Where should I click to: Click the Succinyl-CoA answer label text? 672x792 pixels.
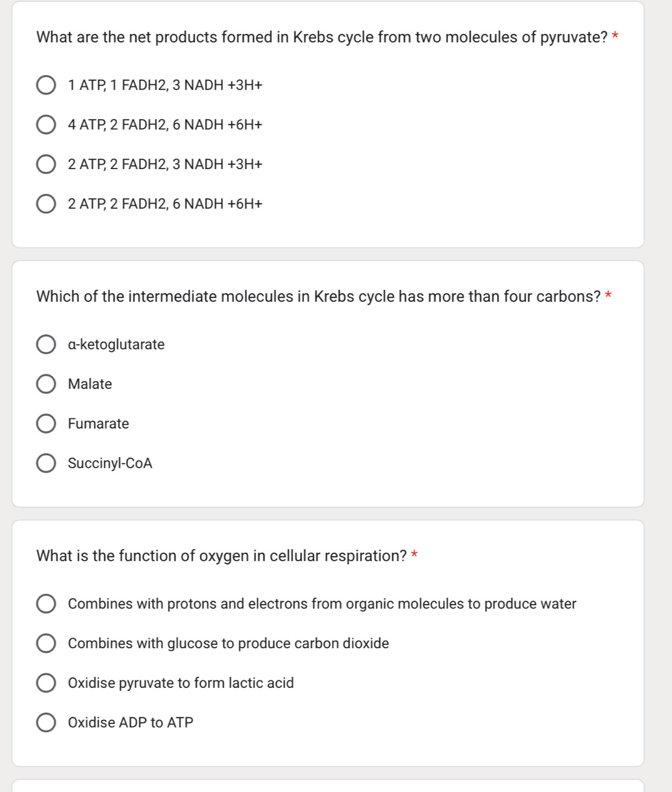point(110,463)
